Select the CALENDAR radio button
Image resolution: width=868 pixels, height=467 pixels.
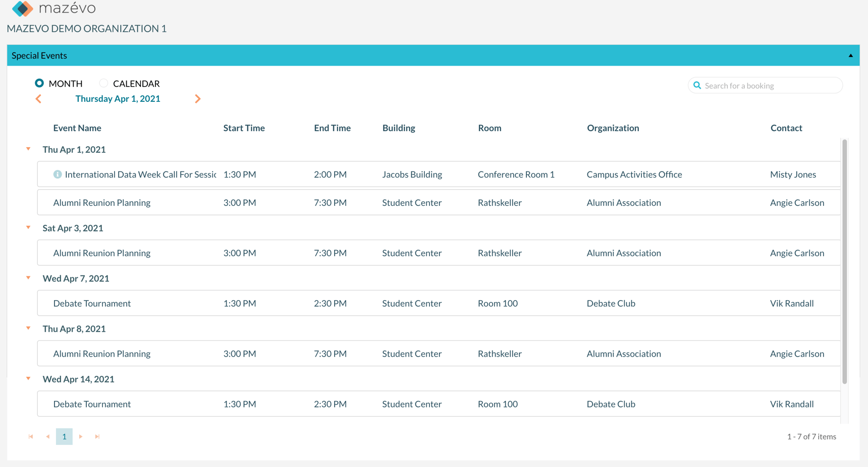coord(103,83)
